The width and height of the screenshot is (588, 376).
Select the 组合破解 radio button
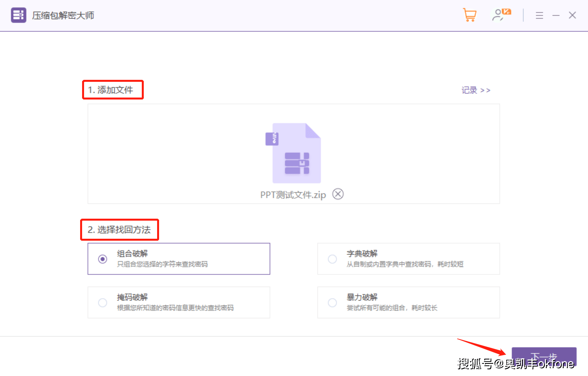(x=103, y=259)
